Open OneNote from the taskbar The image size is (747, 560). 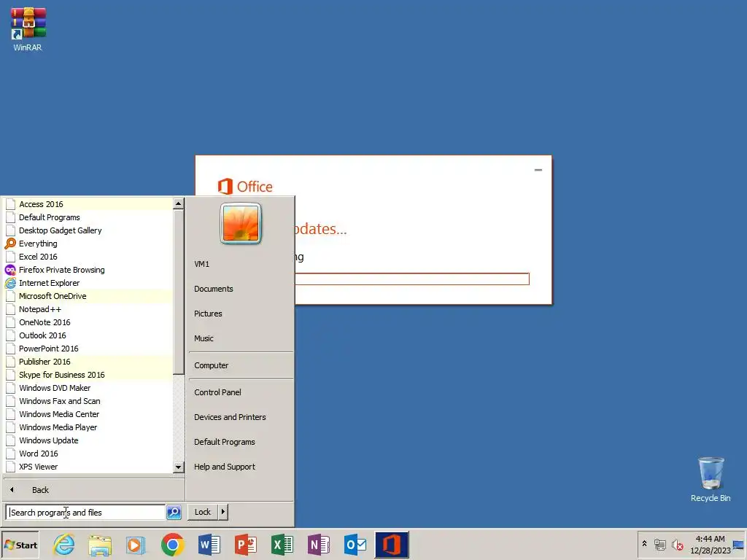tap(319, 544)
